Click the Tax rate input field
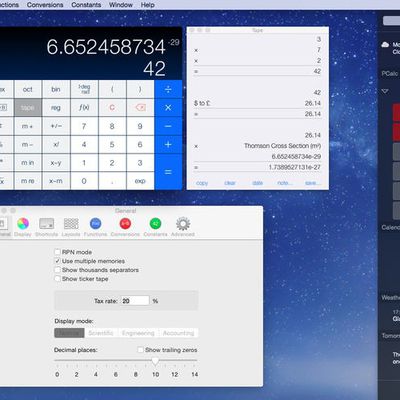 coord(135,301)
